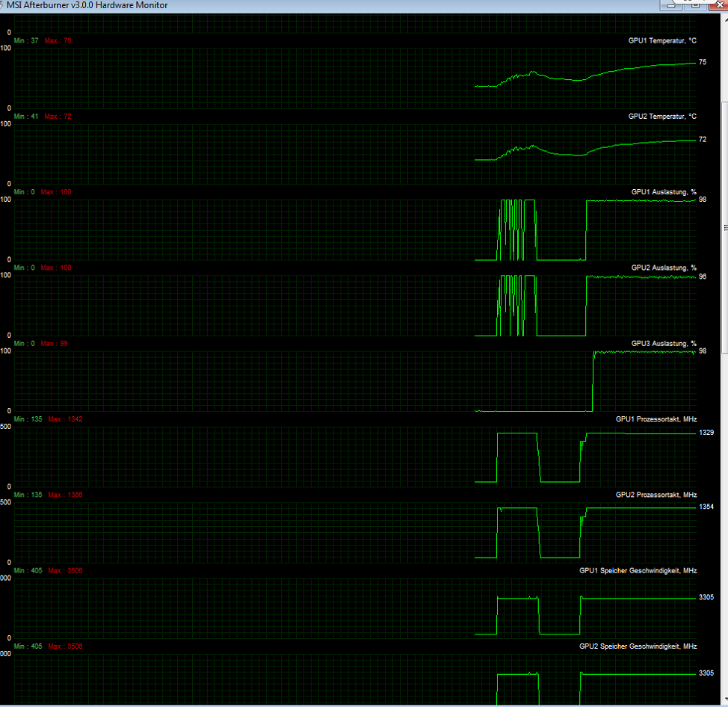Click the GPU1 Prozessortakt value 1329
The height and width of the screenshot is (707, 728).
point(706,433)
